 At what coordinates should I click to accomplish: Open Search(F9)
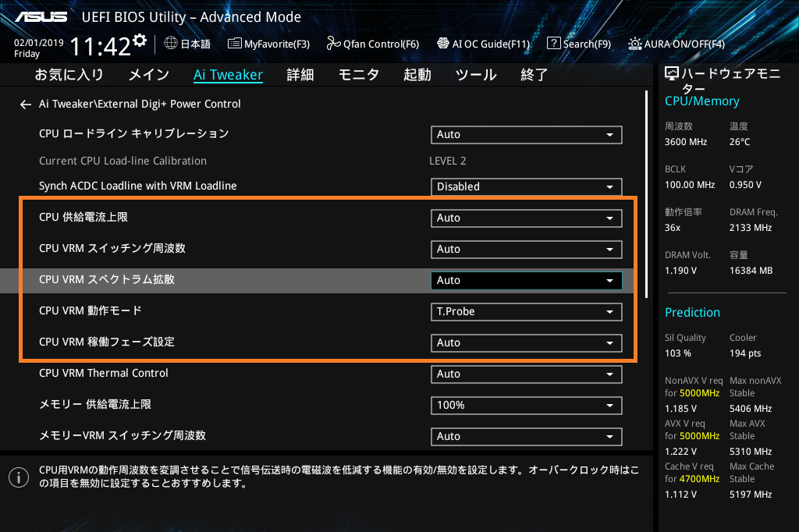[x=579, y=44]
